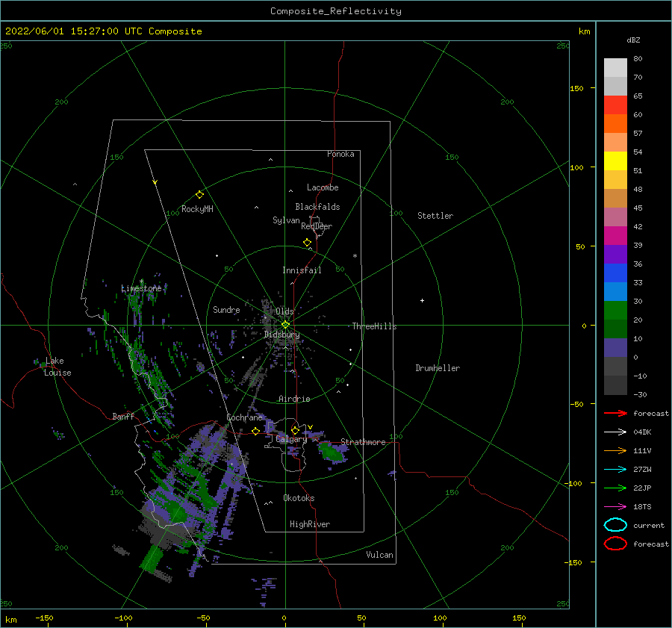Click the Ponoka label
The width and height of the screenshot is (672, 628).
point(340,154)
